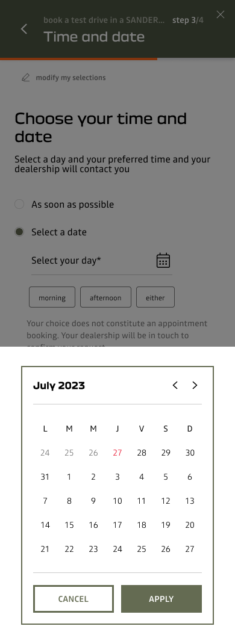Advance to the next calendar month

195,385
